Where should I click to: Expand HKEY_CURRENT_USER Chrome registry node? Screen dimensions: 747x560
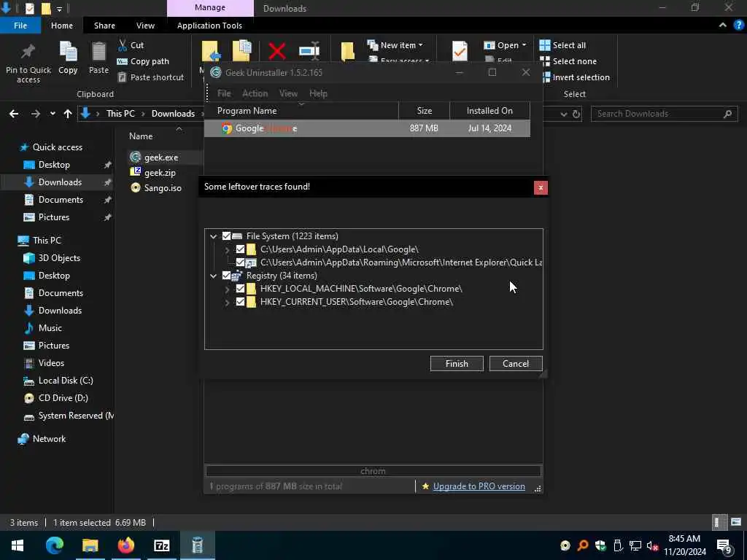point(228,302)
